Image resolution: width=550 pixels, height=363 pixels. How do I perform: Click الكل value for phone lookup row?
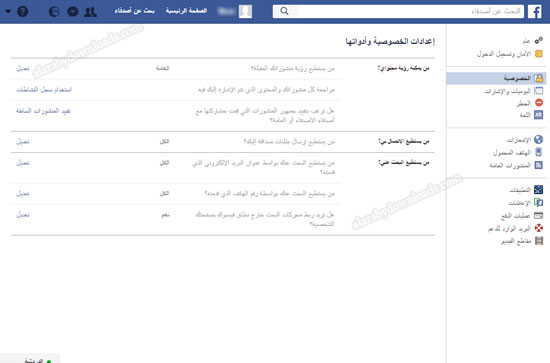(165, 193)
